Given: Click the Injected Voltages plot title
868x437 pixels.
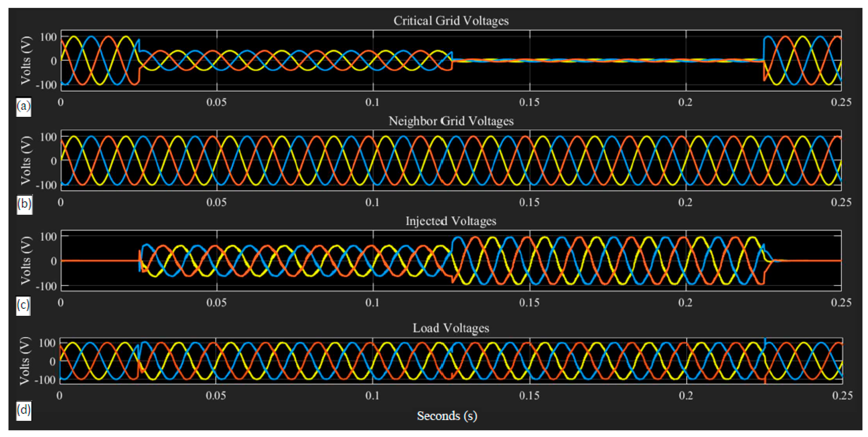Looking at the screenshot, I should pos(451,221).
